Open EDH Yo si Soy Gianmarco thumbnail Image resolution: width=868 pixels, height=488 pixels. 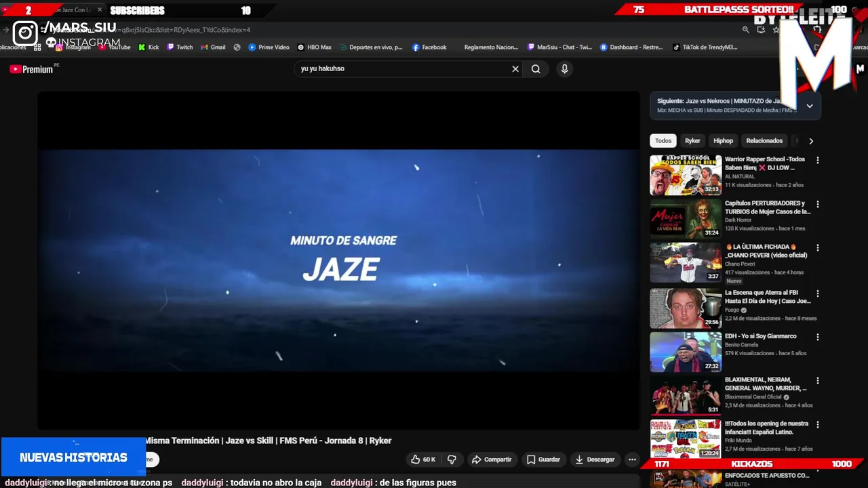tap(686, 352)
